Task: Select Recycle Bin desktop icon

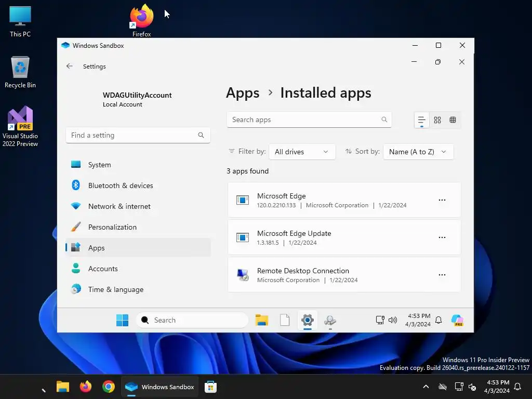Action: pyautogui.click(x=20, y=72)
